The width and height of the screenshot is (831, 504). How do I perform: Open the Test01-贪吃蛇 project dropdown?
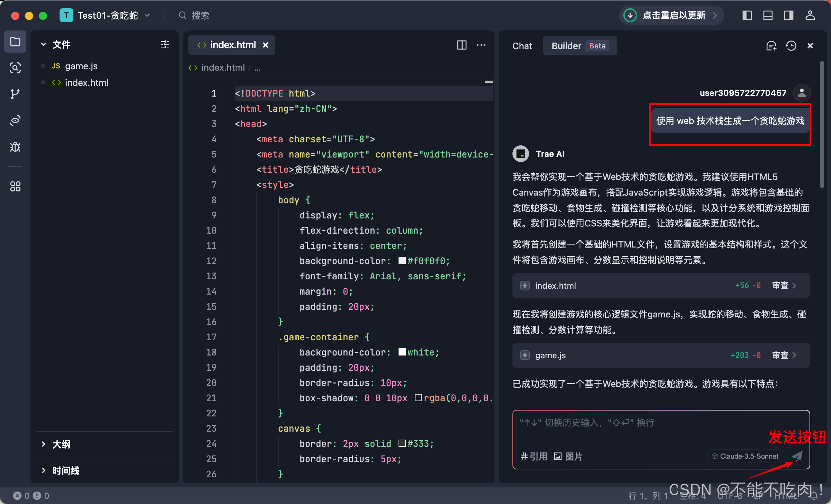(107, 15)
